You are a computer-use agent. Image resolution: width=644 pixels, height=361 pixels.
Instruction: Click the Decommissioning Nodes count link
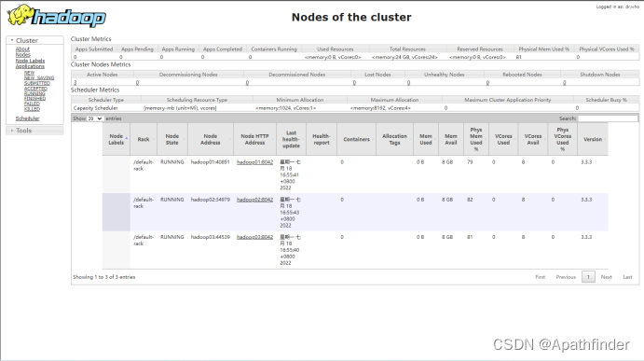(137, 83)
